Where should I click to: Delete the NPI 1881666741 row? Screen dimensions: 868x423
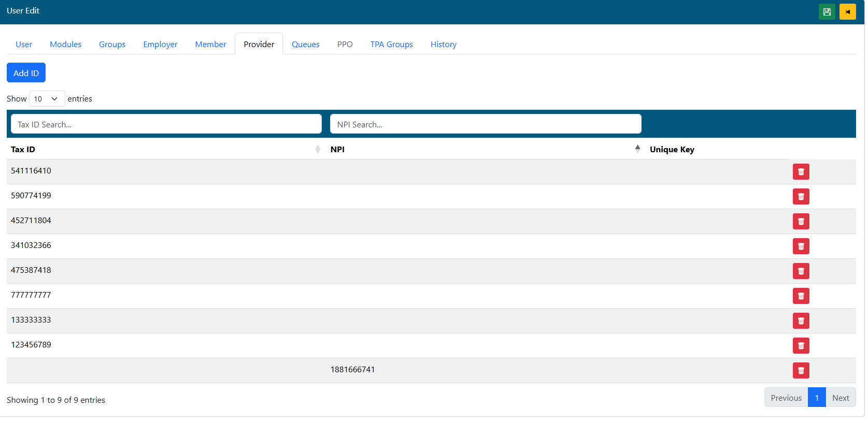tap(801, 371)
